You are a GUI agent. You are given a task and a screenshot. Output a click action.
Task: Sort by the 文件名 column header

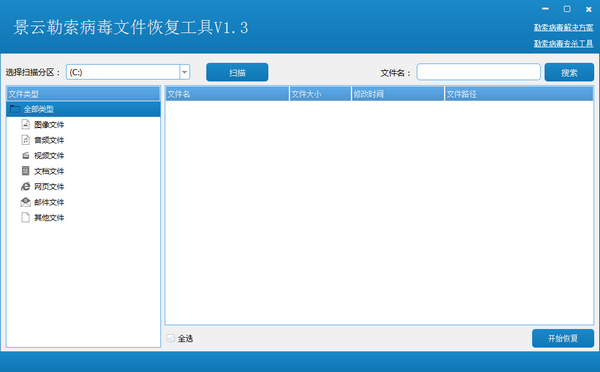tap(227, 94)
